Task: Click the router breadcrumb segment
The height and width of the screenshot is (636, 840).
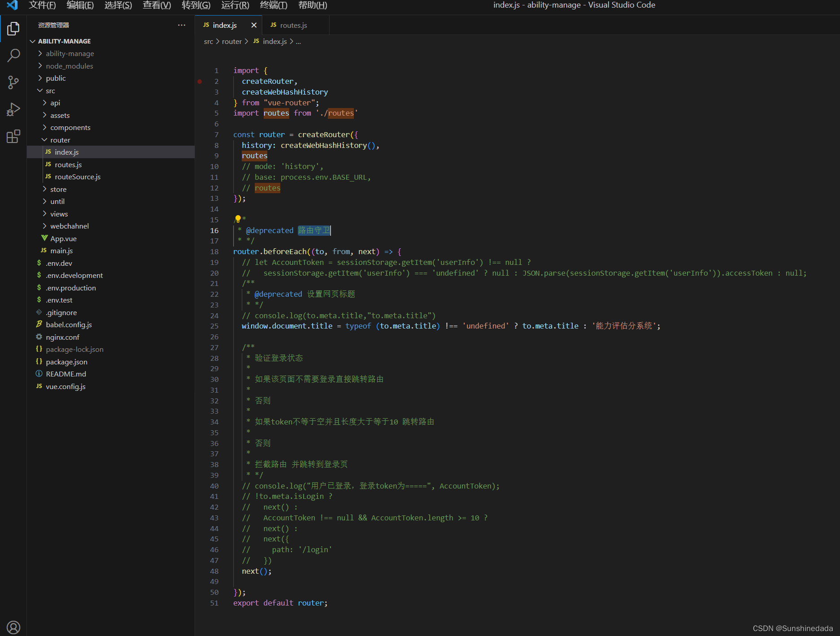Action: pyautogui.click(x=232, y=41)
